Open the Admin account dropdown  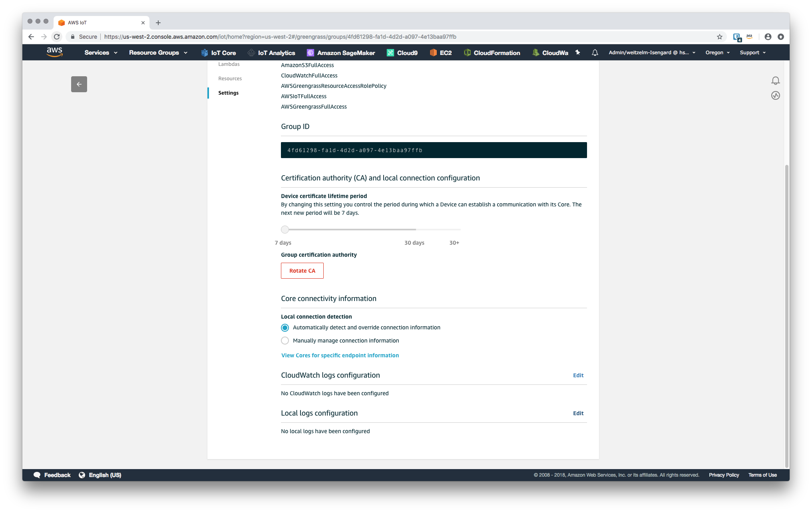tap(652, 53)
